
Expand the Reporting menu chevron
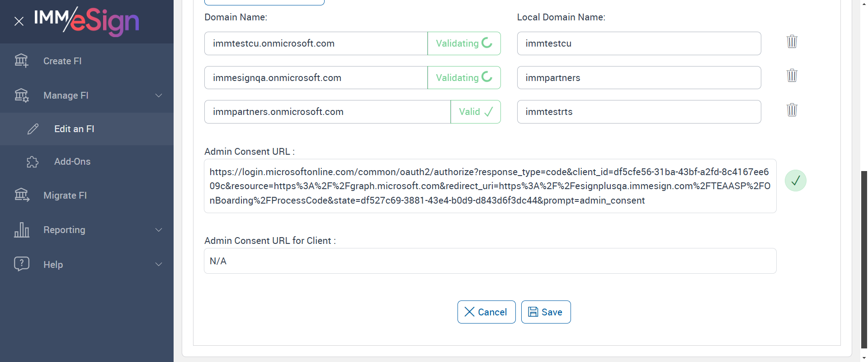159,230
